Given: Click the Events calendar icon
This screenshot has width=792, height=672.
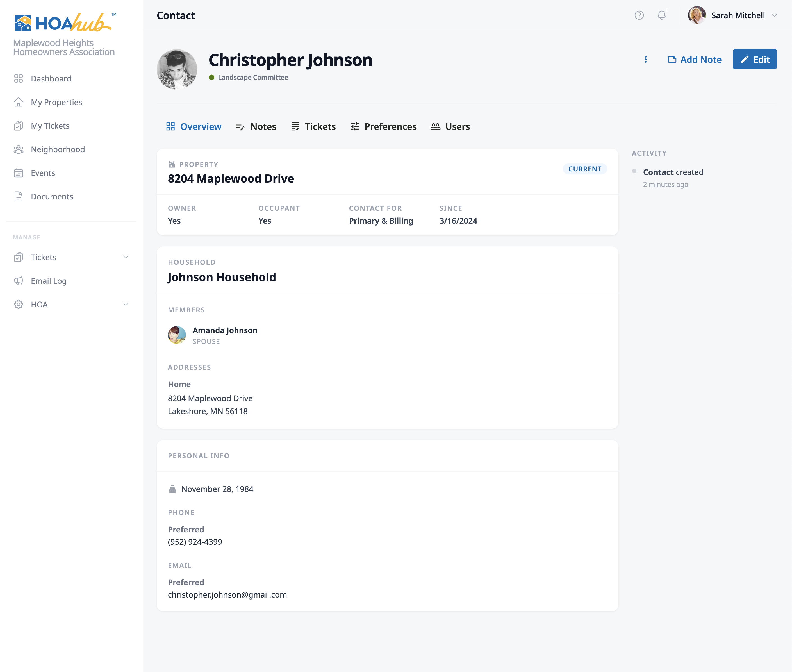Looking at the screenshot, I should coord(18,173).
